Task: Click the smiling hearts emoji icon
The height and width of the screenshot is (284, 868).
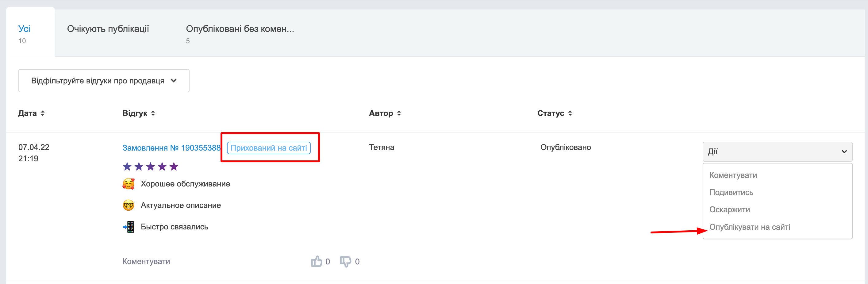Action: (129, 184)
